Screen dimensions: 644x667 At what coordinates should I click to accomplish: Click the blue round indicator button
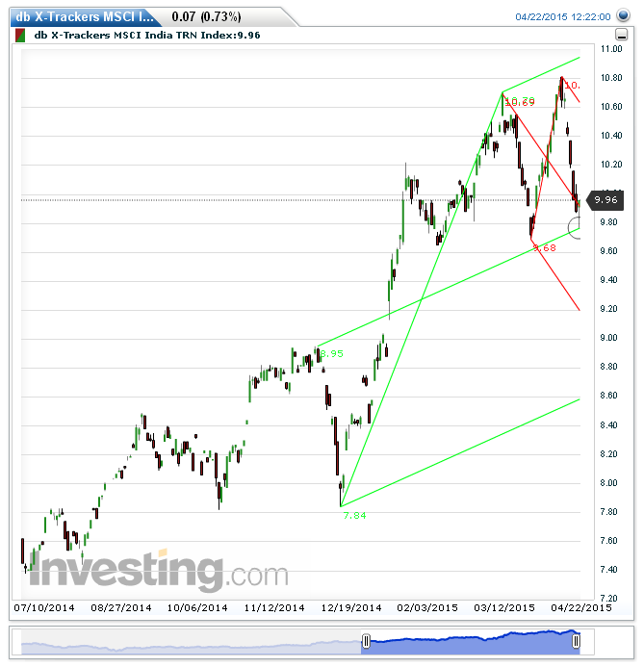tap(623, 15)
